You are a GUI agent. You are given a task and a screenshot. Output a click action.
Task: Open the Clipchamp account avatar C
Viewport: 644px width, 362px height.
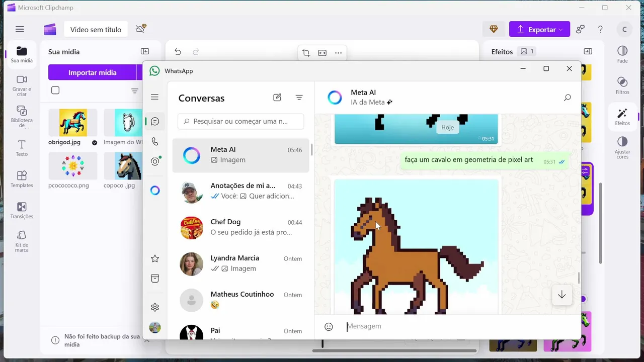[624, 29]
